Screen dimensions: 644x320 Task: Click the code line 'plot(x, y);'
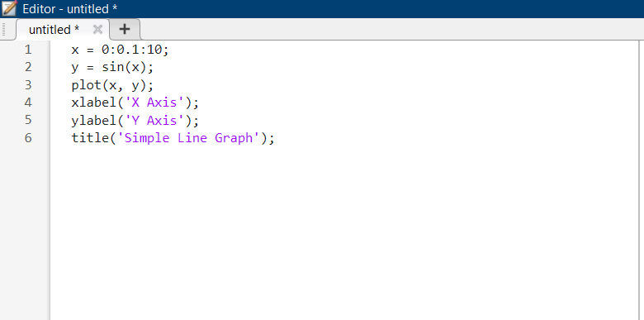pyautogui.click(x=112, y=85)
